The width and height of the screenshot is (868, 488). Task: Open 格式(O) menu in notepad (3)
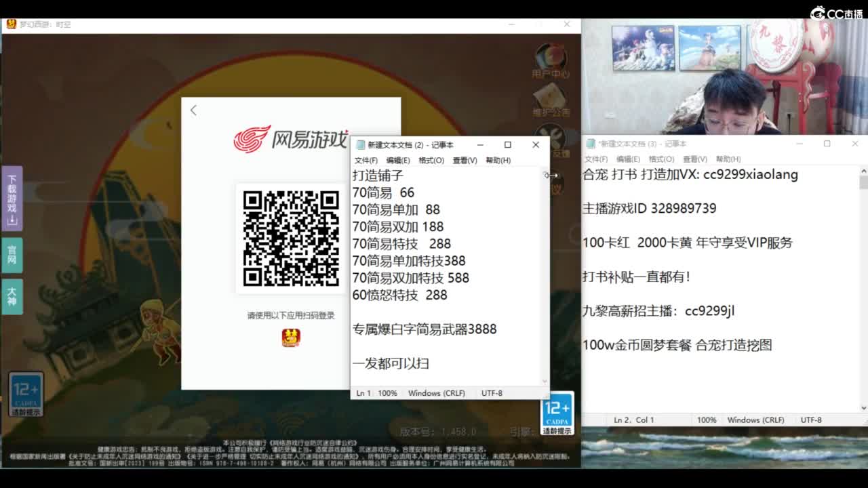tap(661, 159)
